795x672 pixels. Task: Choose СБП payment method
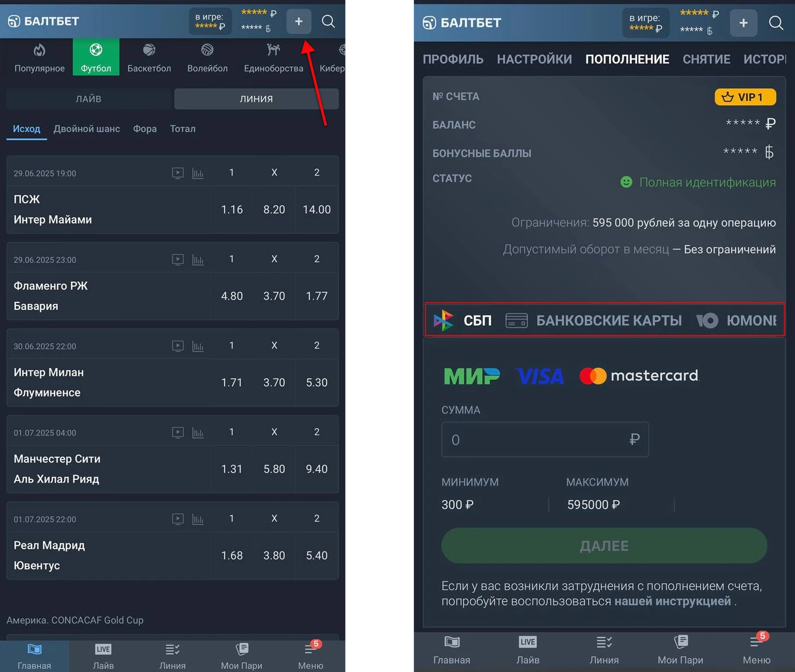click(463, 320)
